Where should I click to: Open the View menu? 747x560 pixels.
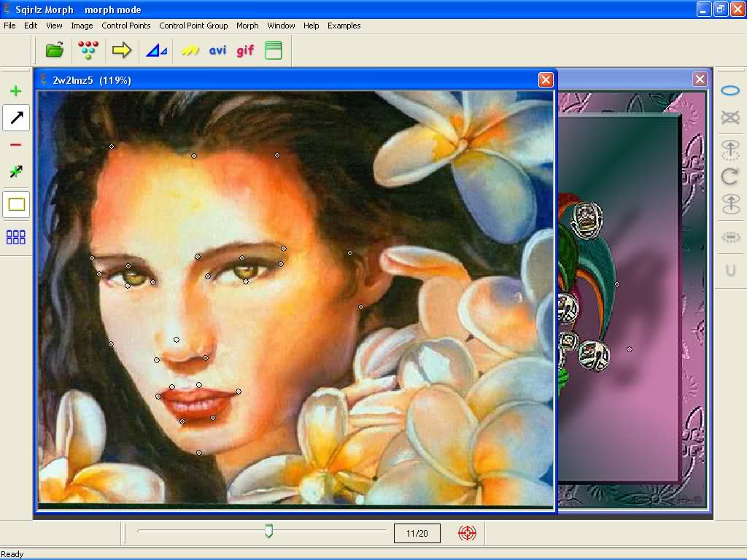(x=54, y=26)
